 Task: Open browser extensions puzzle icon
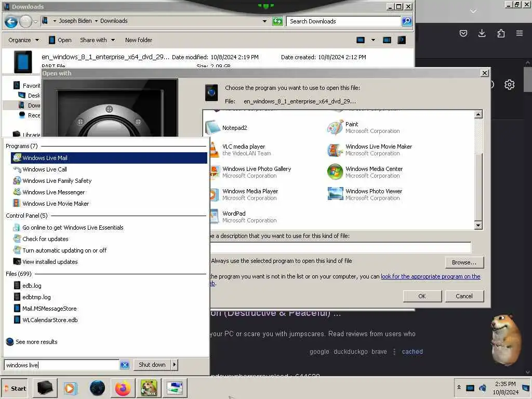point(501,33)
